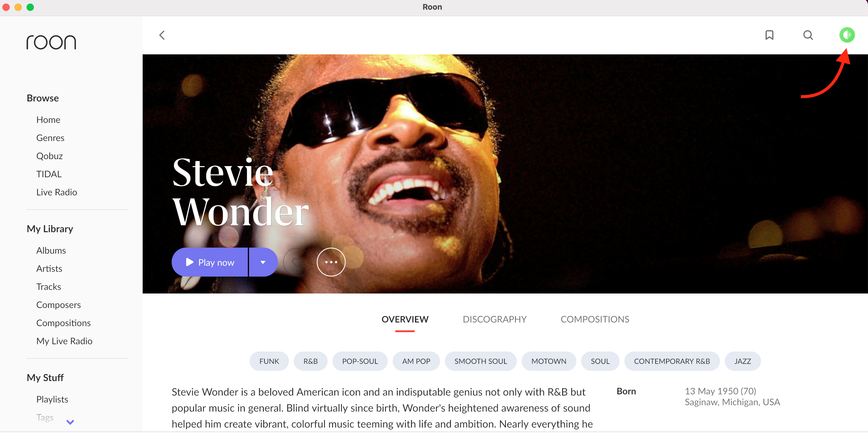Expand the Play now dropdown arrow
The height and width of the screenshot is (433, 868).
pos(263,262)
